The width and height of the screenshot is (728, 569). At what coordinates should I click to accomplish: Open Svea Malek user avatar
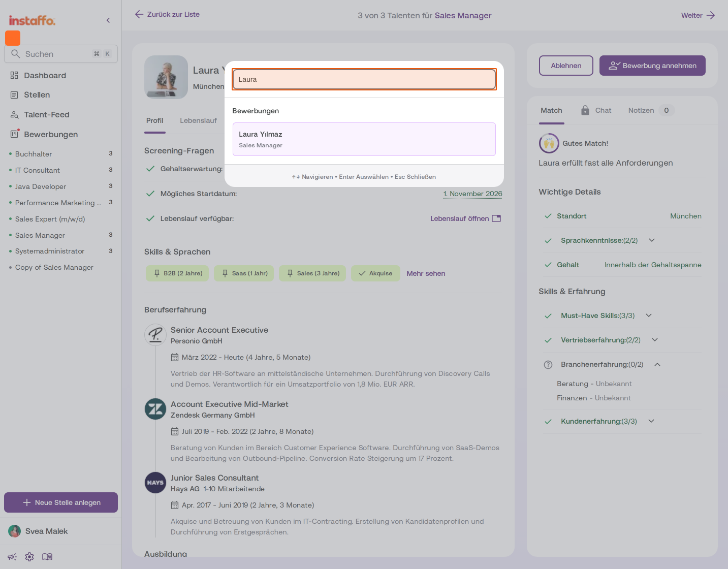[x=15, y=531]
